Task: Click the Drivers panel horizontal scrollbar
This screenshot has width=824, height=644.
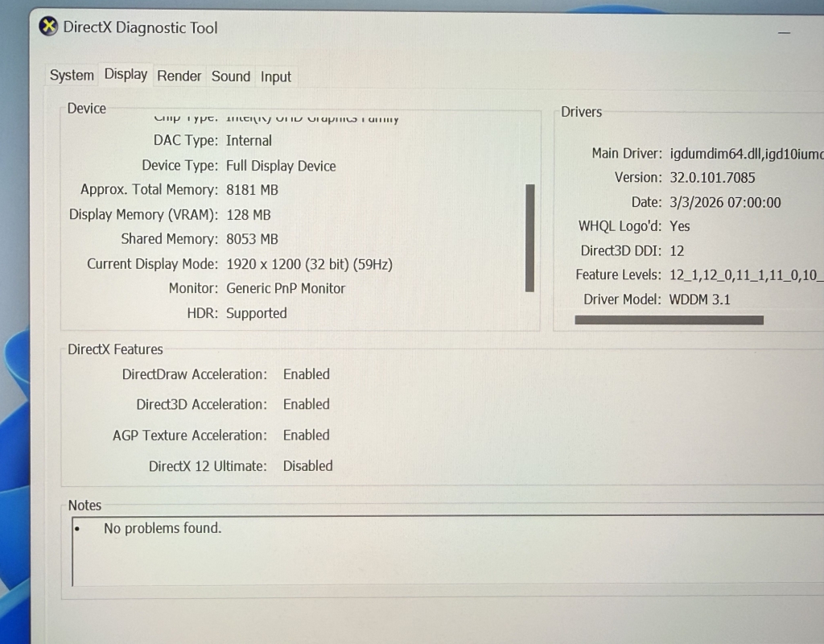Action: [x=669, y=320]
